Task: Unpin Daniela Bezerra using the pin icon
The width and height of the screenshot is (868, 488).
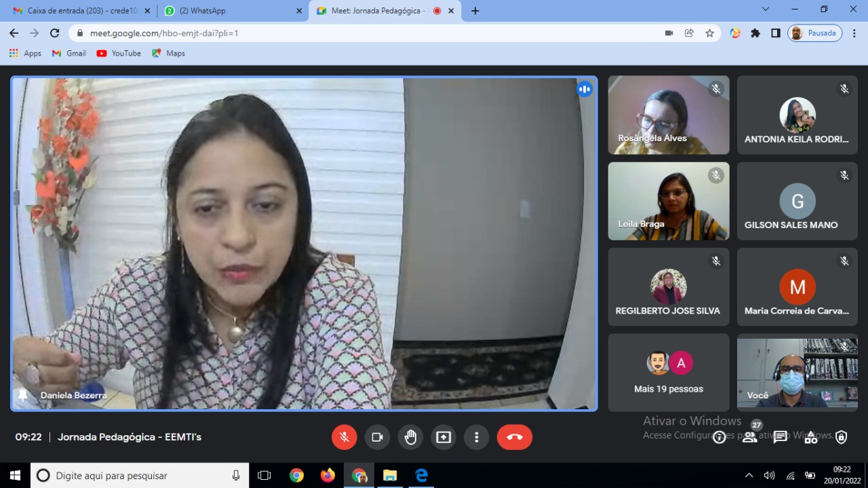Action: click(x=23, y=395)
